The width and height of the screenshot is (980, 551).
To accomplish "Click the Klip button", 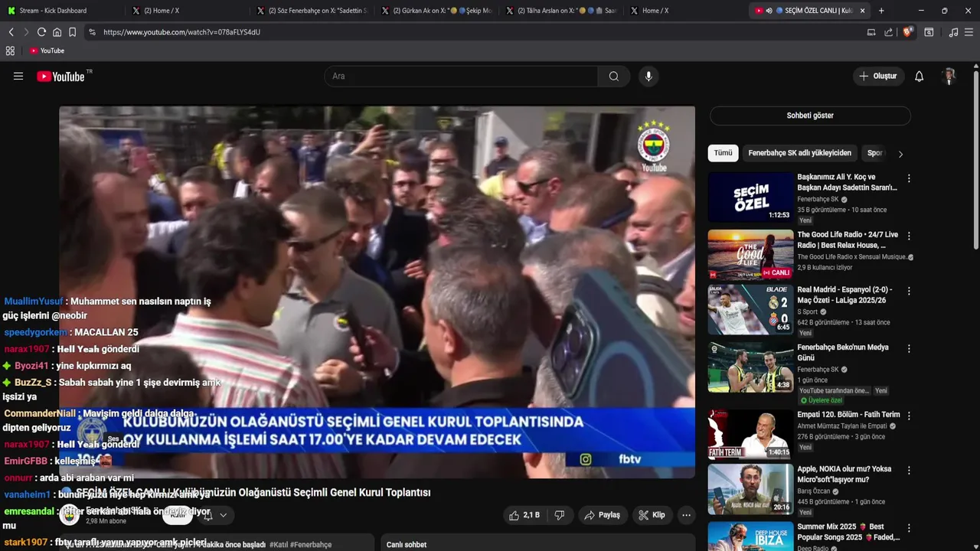I will click(x=652, y=515).
